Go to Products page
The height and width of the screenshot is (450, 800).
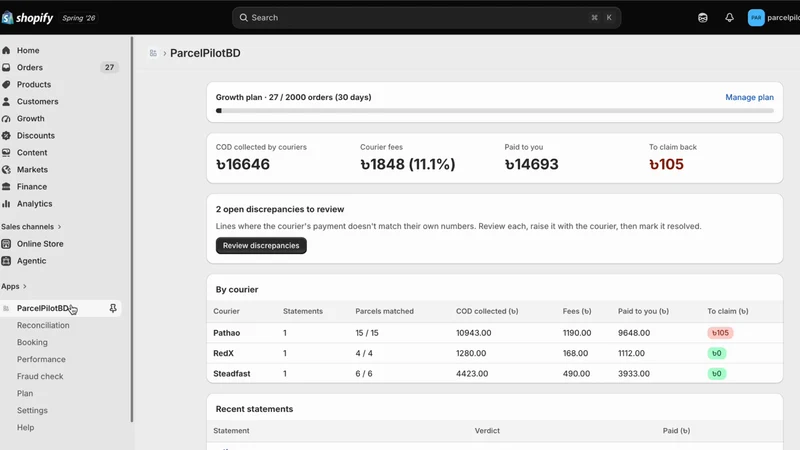(x=34, y=84)
